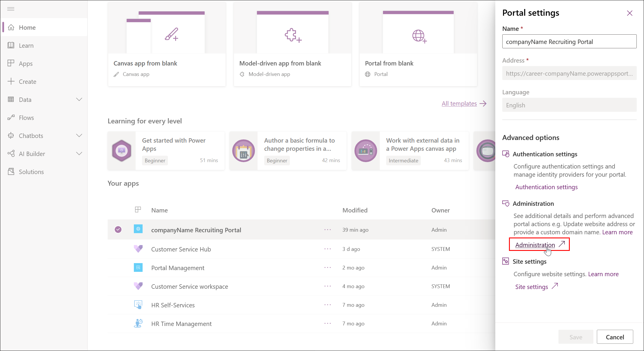The width and height of the screenshot is (644, 351).
Task: Open the HR Time Management app name
Action: 181,324
